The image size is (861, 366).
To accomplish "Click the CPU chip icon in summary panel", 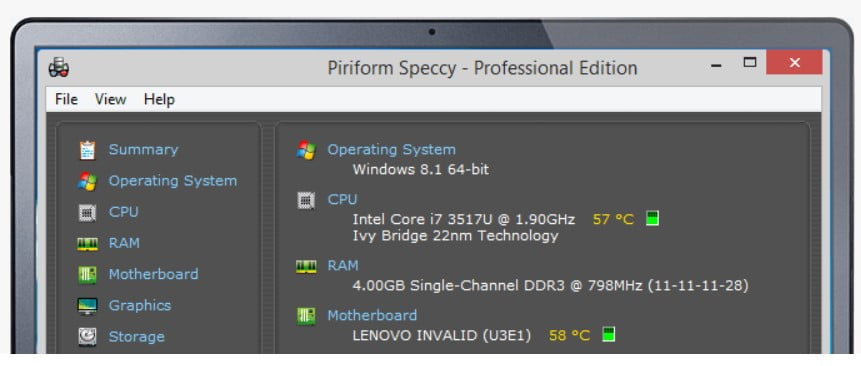I will point(306,200).
